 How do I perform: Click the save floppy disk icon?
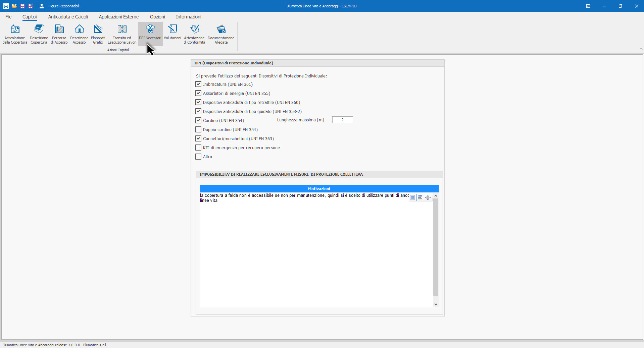click(22, 6)
